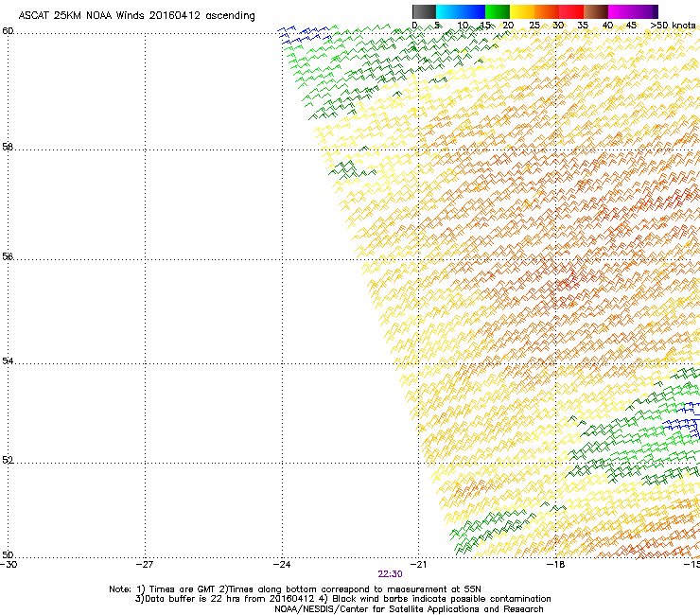
Task: Click the blue 10-15 knots legend swatch
Action: (473, 11)
